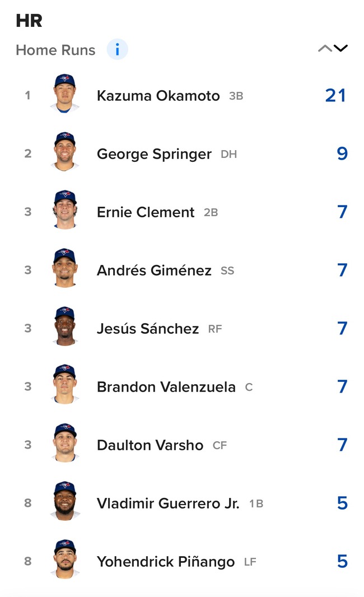Open Kazuma Okamoto's headshot photo
This screenshot has width=364, height=597.
coord(65,94)
